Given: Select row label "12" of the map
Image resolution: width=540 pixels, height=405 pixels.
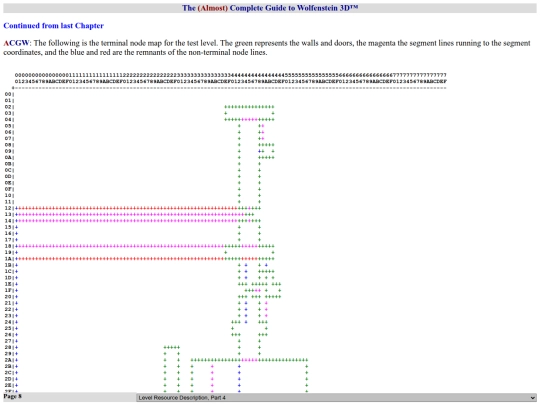Looking at the screenshot, I should click(8, 208).
